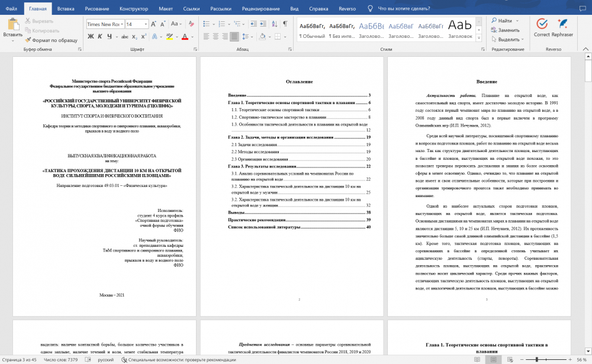Toggle strikethrough abc formatting
This screenshot has width=592, height=364.
click(x=124, y=37)
